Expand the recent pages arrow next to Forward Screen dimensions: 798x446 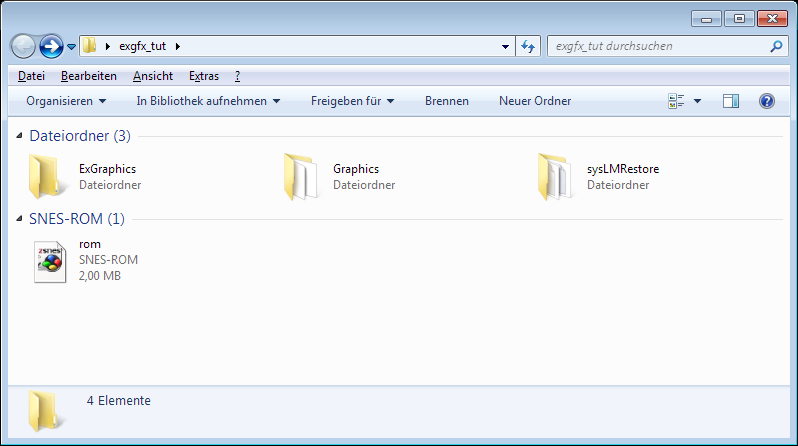point(71,47)
